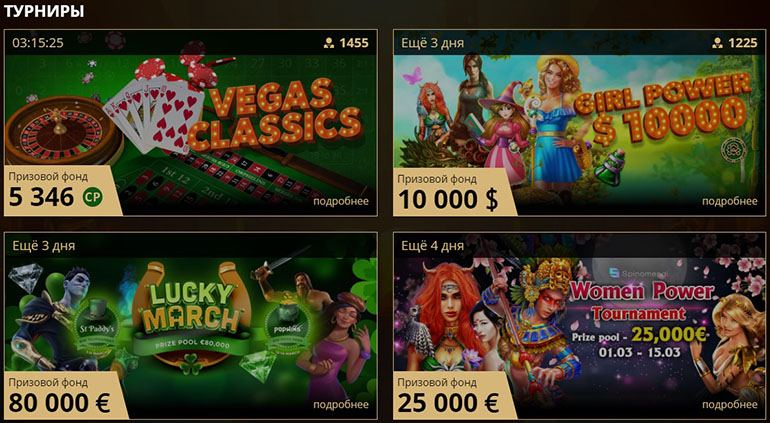Click participants icon beside 1225

point(717,43)
